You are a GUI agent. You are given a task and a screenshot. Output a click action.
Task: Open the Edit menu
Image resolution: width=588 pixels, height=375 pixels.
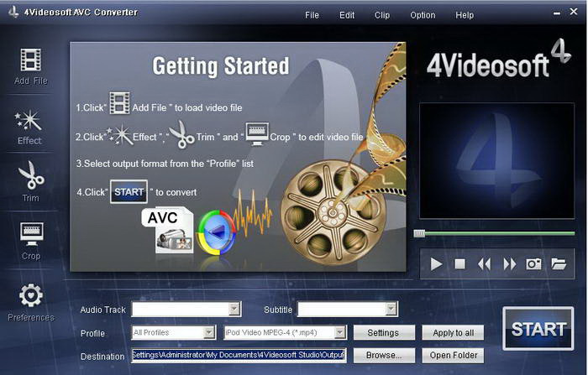click(x=347, y=15)
